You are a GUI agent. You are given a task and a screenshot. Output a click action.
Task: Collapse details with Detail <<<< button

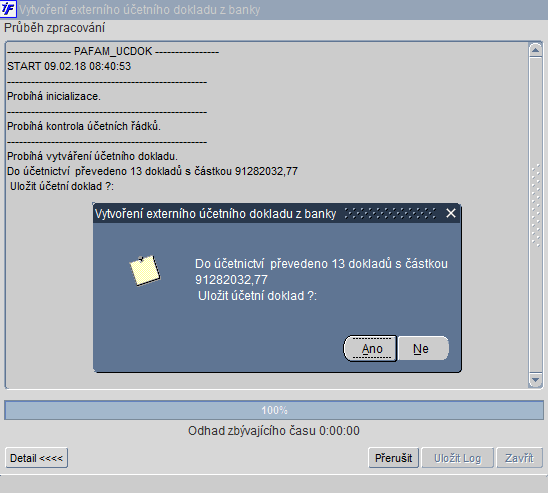[x=36, y=458]
